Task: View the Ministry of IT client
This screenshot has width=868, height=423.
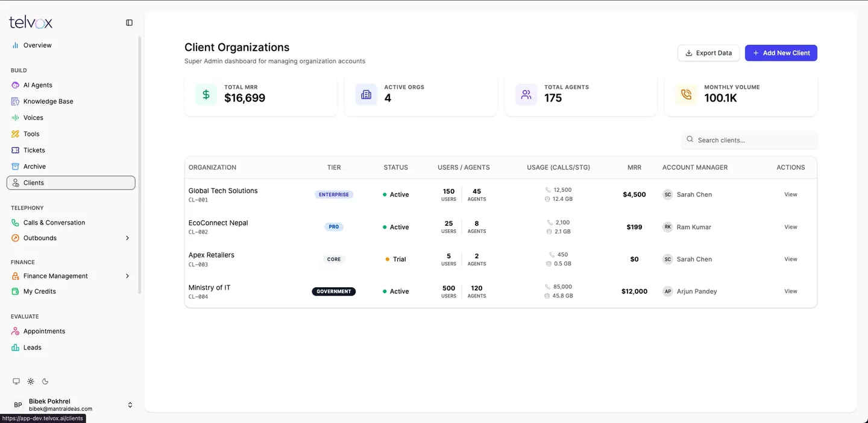Action: 791,291
